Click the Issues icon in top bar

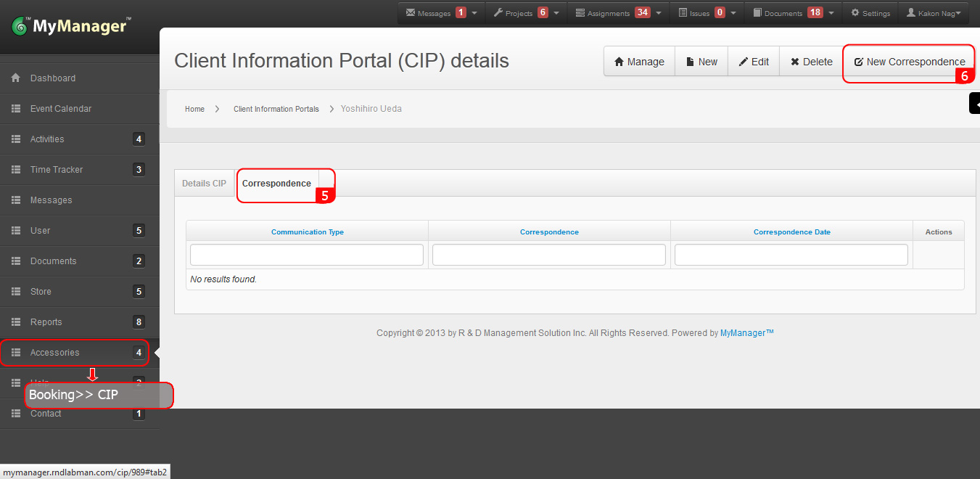click(x=683, y=13)
